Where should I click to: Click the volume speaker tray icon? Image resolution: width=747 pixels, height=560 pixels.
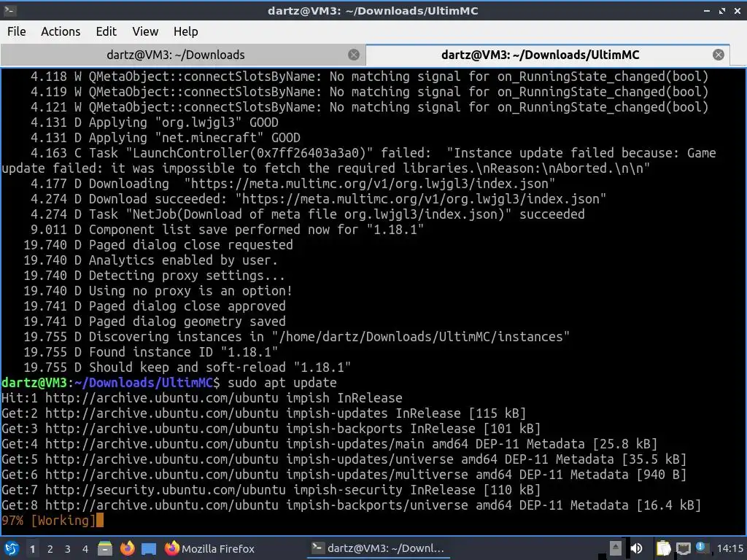pos(636,548)
